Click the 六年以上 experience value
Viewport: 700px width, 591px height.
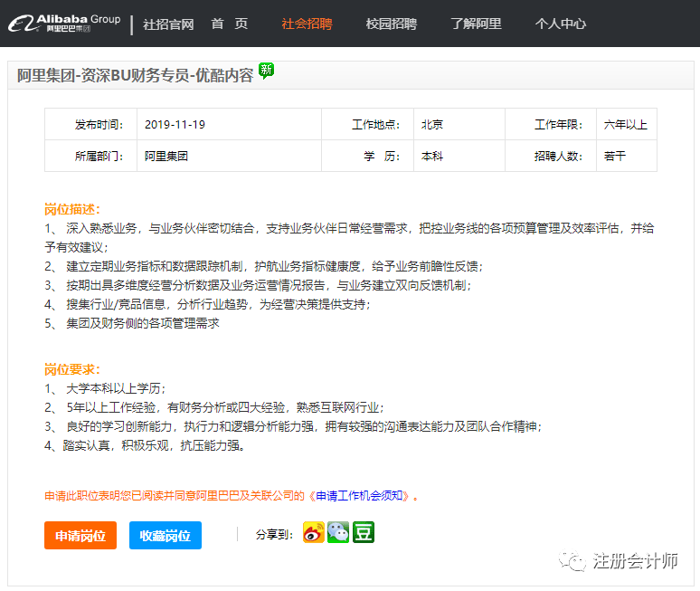(626, 125)
